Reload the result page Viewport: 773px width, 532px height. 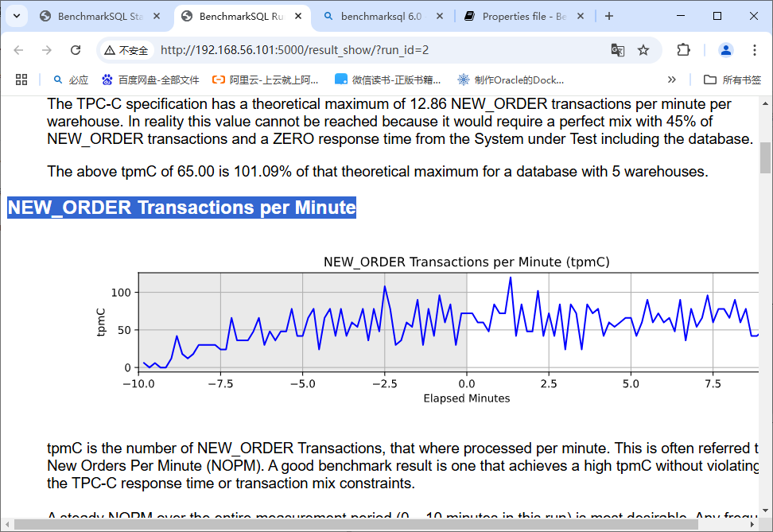[x=76, y=50]
